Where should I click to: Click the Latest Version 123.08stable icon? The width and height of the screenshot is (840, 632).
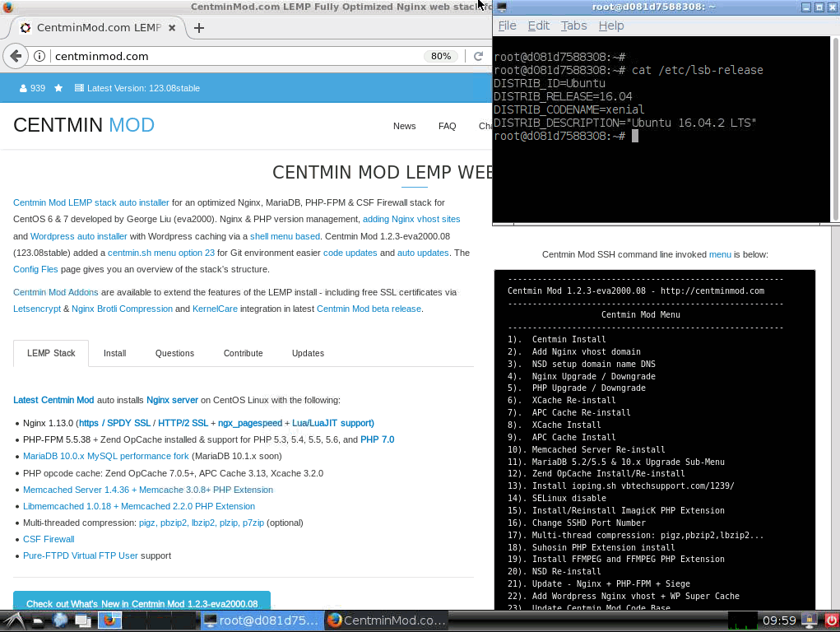(x=79, y=88)
